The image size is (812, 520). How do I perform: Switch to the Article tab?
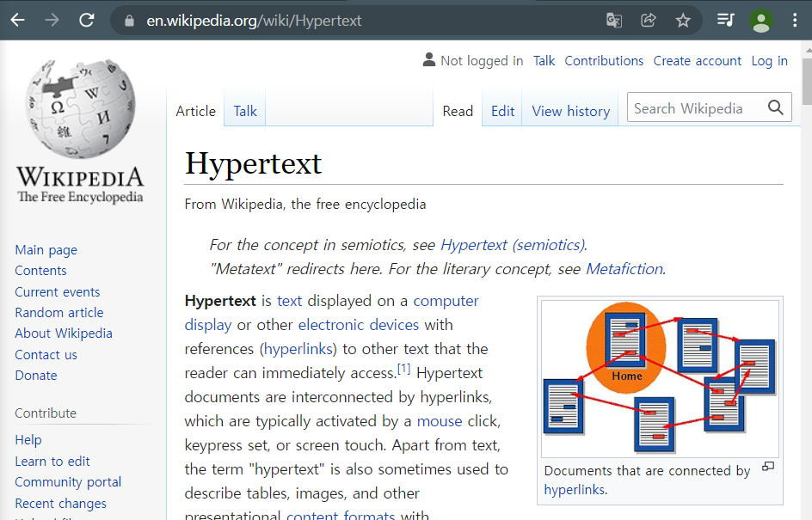(196, 111)
